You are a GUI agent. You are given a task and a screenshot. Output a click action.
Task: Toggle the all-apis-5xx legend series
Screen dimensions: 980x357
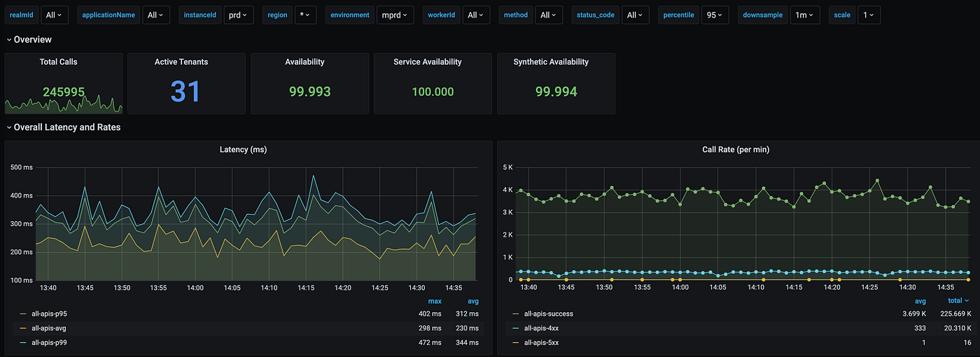click(x=542, y=342)
